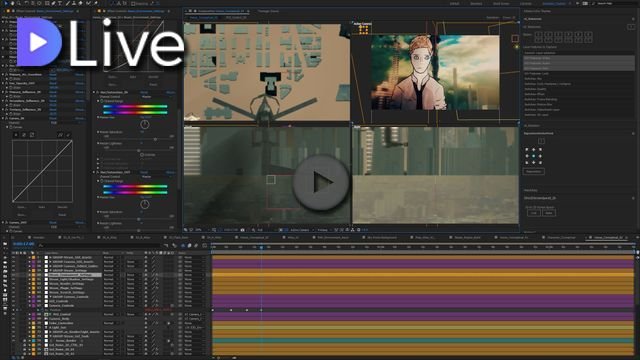Screen dimensions: 640x360
Task: Toggle eye visibility of the highlighted layer
Action: point(13,275)
